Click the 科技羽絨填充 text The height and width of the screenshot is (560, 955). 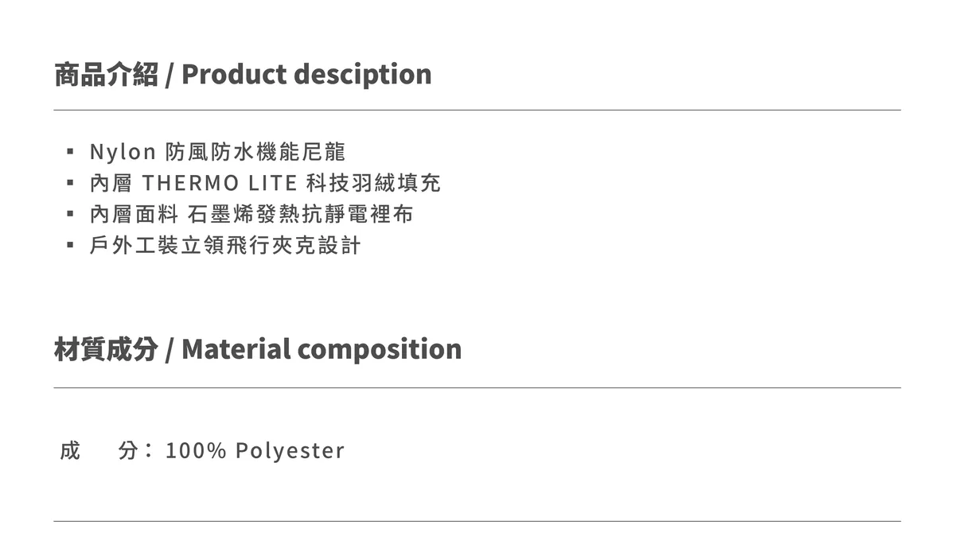pos(373,183)
